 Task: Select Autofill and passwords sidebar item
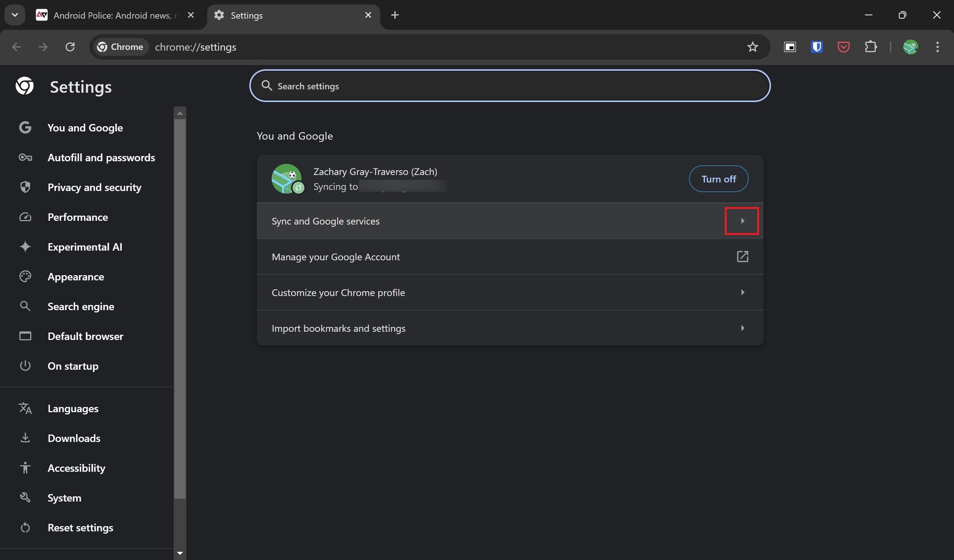pos(101,157)
